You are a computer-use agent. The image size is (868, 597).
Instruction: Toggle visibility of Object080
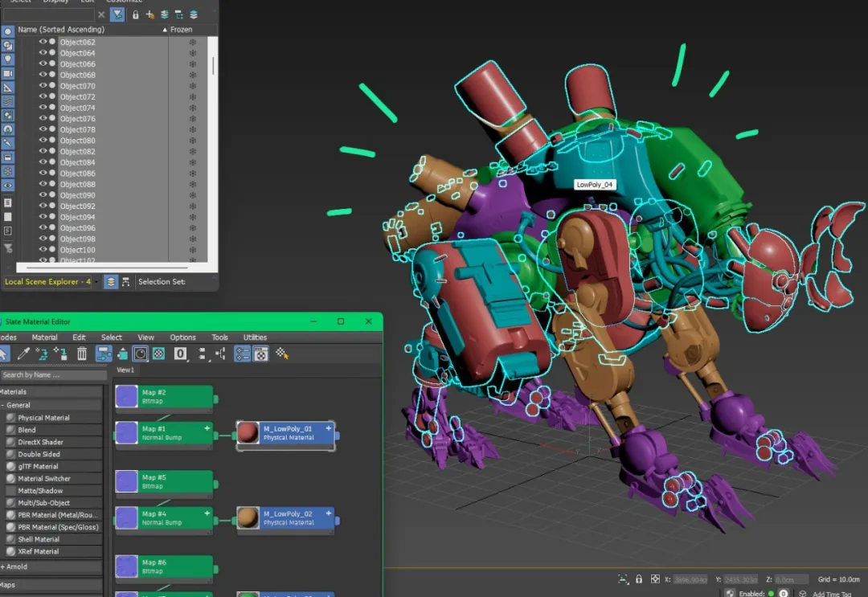pyautogui.click(x=43, y=141)
